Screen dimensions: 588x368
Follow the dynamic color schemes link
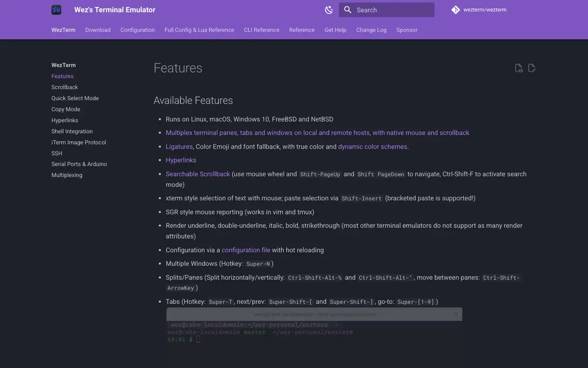(x=372, y=146)
